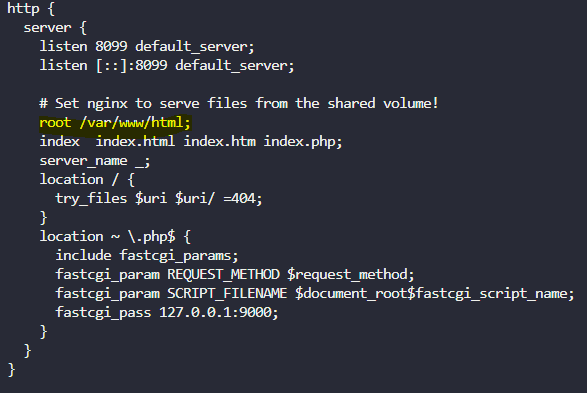The width and height of the screenshot is (587, 393).
Task: Click the server_name _; line
Action: click(x=95, y=161)
